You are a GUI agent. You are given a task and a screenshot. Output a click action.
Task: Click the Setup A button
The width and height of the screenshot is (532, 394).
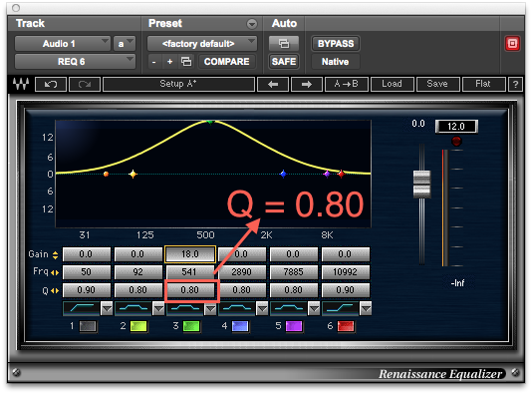point(178,84)
